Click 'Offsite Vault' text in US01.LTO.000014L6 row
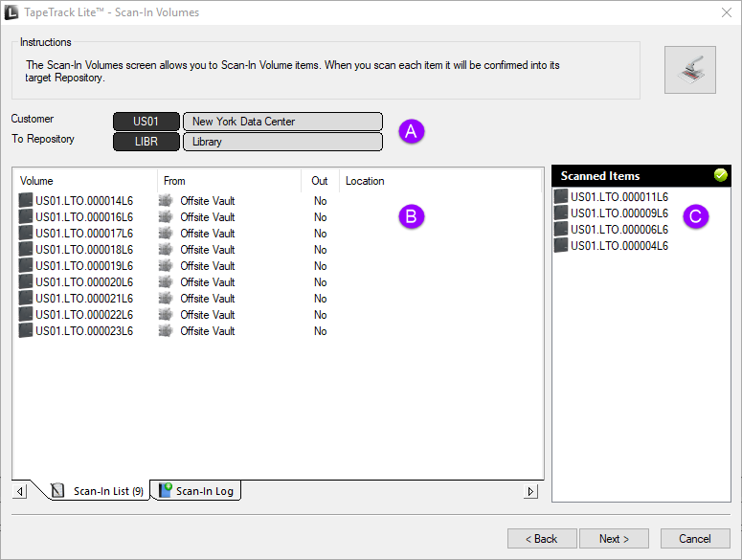 [x=207, y=200]
